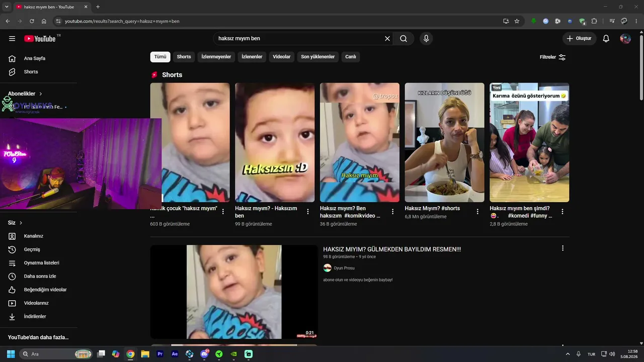Open the volume control in system tray
Screen dimensions: 644x362
pos(612,354)
